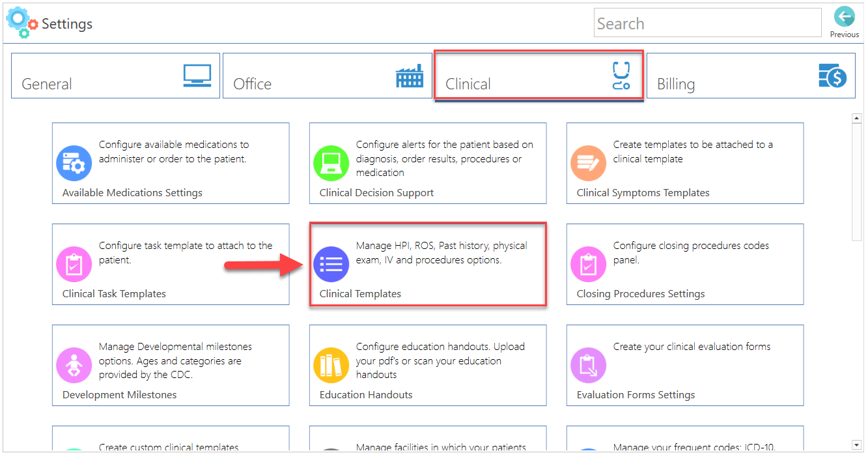Open the Billing tab
868x453 pixels.
751,76
